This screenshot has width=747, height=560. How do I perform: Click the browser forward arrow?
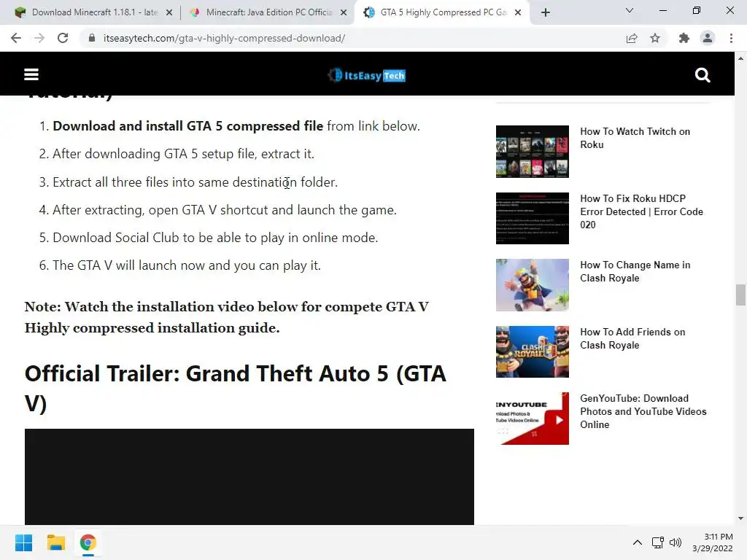39,38
